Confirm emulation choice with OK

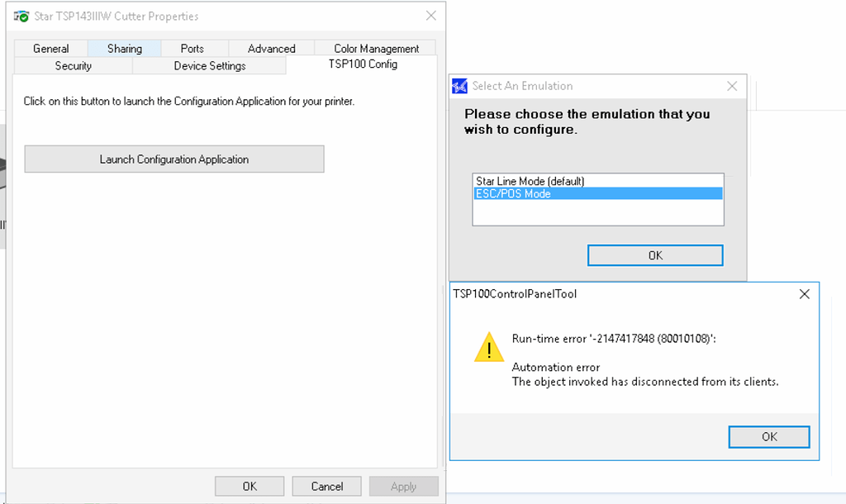point(654,254)
